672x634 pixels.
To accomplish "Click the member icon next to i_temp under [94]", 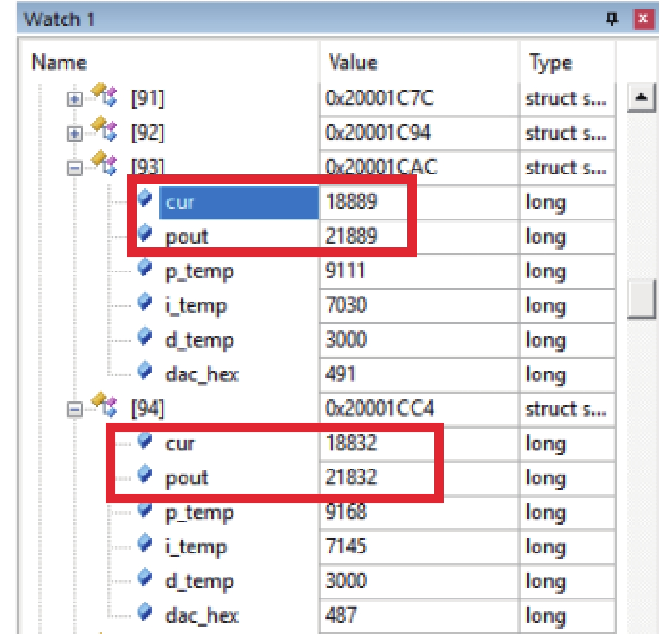I will point(145,544).
